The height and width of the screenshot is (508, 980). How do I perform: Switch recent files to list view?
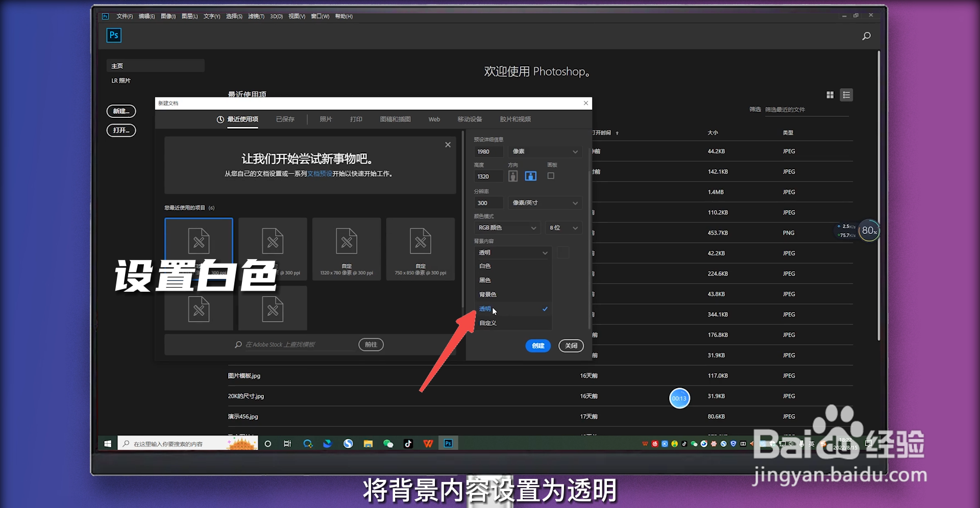[x=846, y=95]
